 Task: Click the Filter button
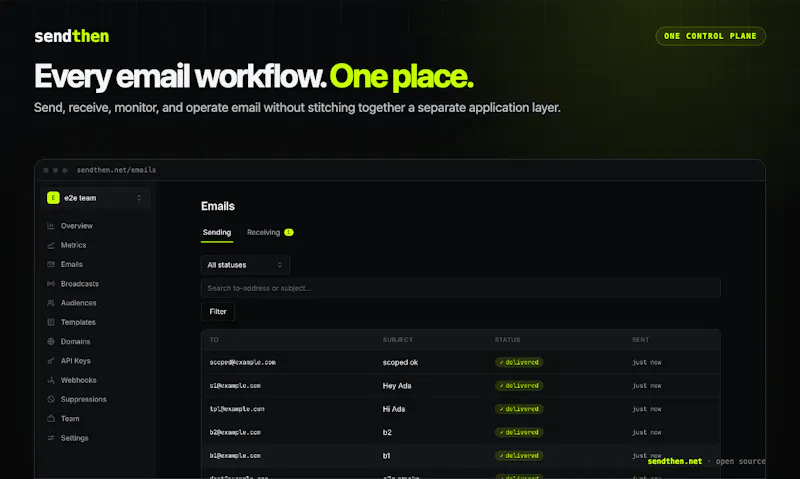[x=218, y=311]
